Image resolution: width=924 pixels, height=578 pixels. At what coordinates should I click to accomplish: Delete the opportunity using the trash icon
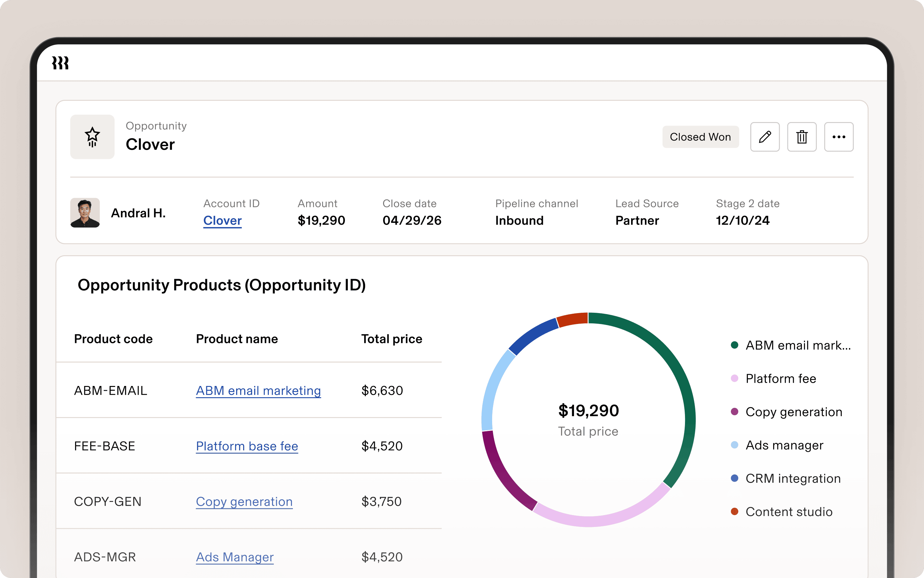802,137
